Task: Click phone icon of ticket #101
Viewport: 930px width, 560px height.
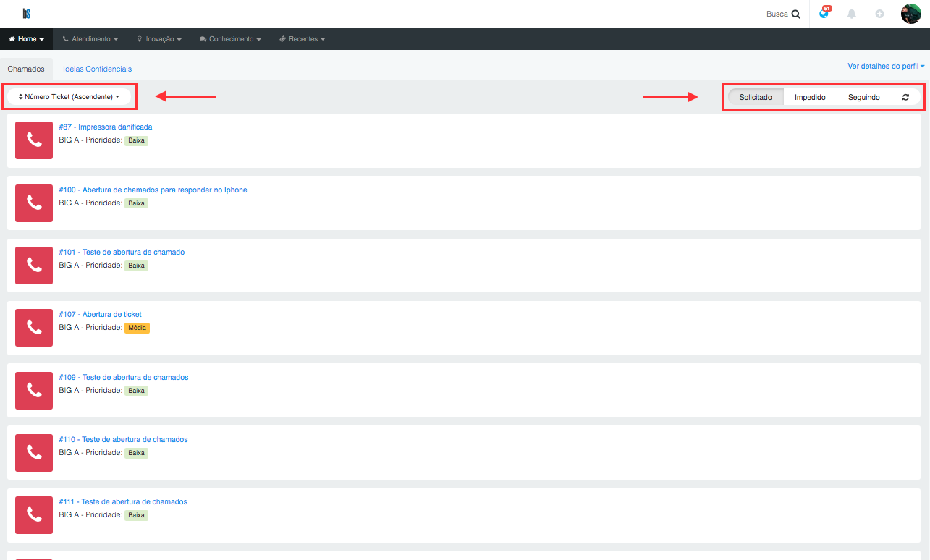Action: point(34,265)
